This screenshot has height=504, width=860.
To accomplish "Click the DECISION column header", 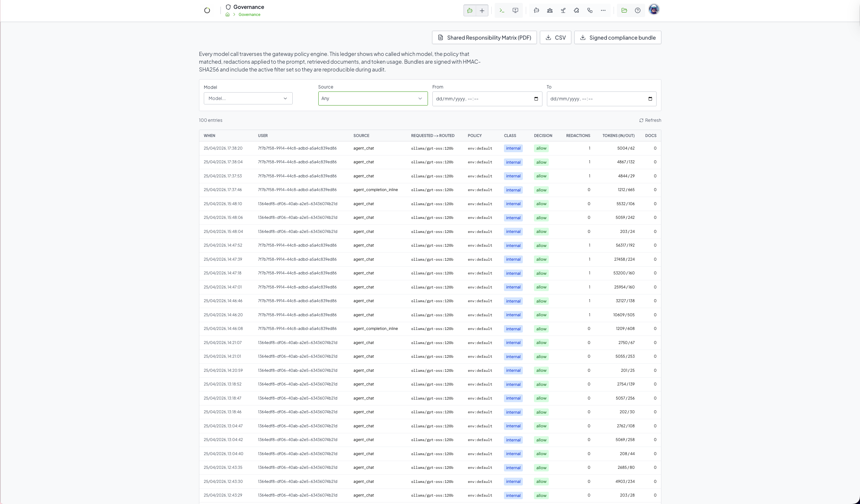I will [543, 136].
